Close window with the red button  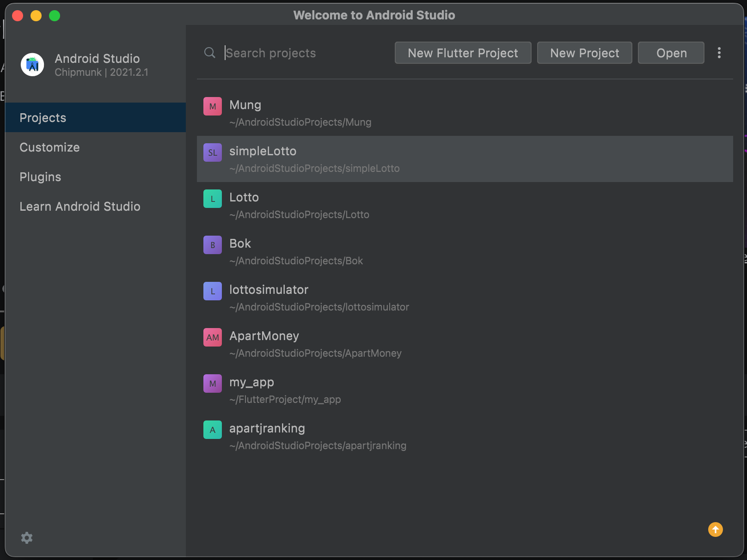[18, 16]
